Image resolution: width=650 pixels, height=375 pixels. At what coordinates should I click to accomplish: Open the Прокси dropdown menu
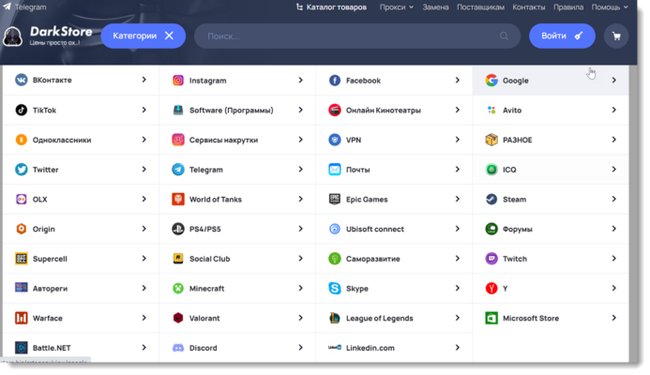pyautogui.click(x=396, y=7)
